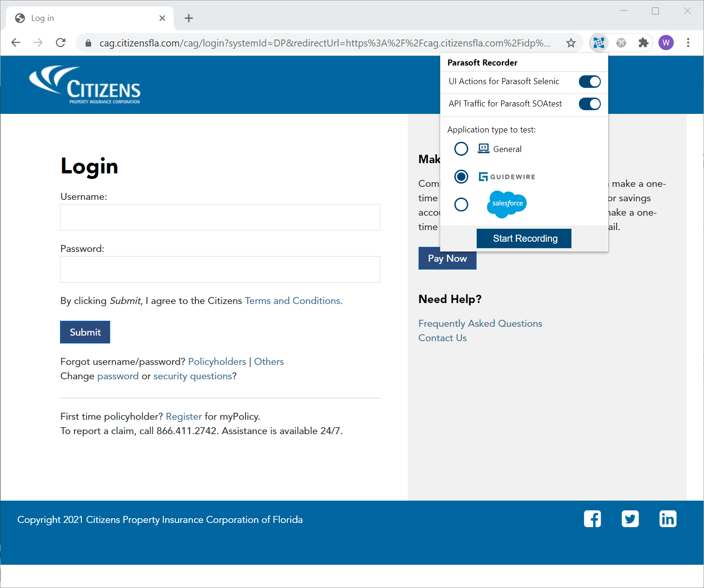Open the Policyholders forgot-password link
This screenshot has height=588, width=704.
(217, 362)
